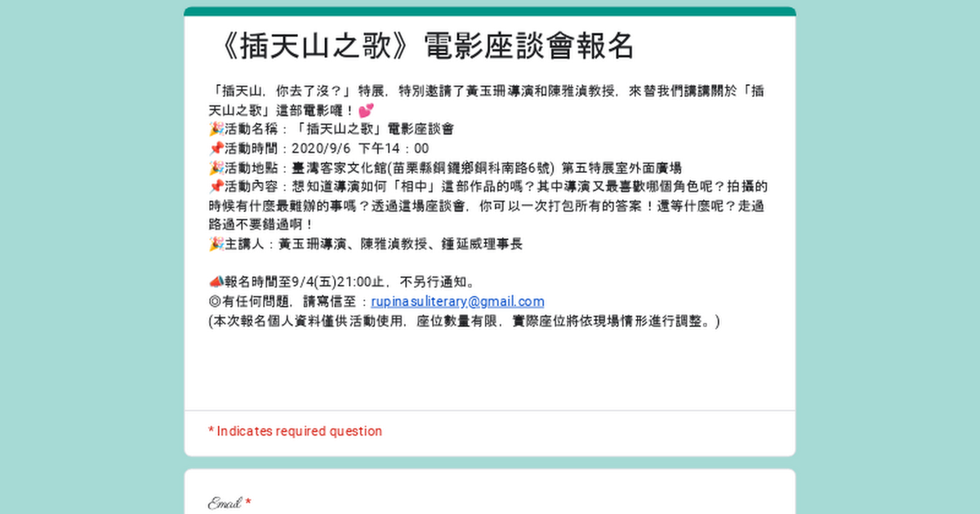Click the 本次報名個人資料 disclaimer line
980x514 pixels.
pos(465,321)
